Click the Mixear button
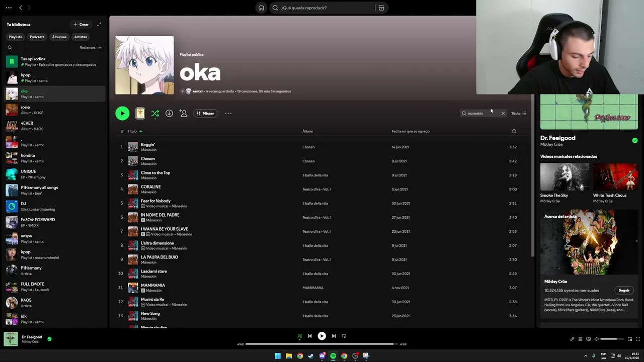Viewport: 644px width, 362px height. point(205,113)
